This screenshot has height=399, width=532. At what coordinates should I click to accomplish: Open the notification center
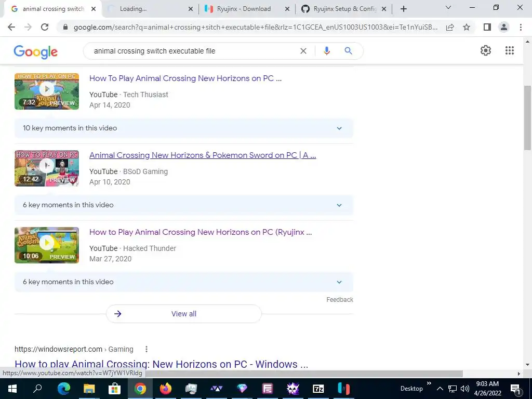[x=515, y=389]
